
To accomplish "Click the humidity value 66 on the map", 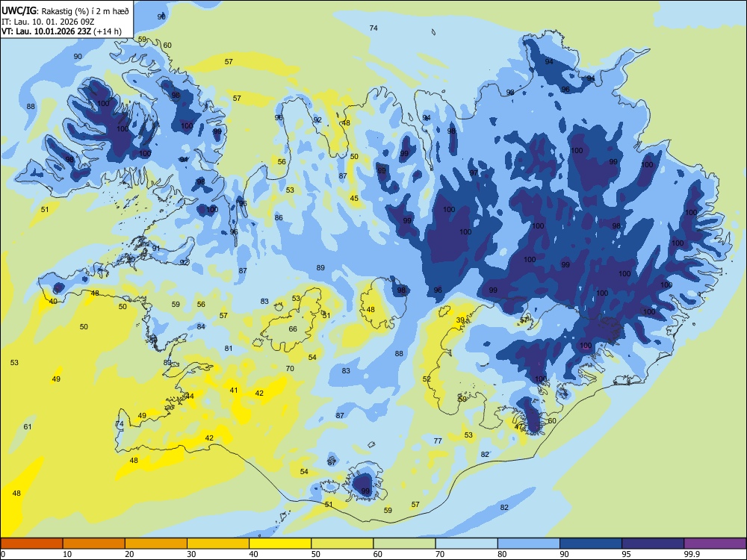I will [293, 329].
